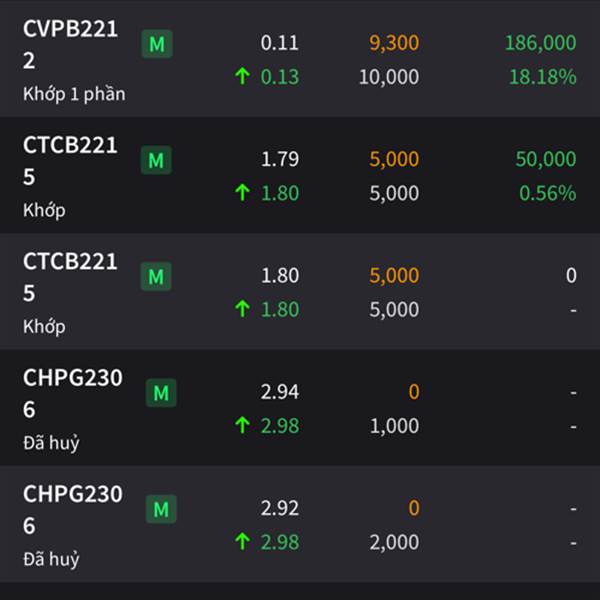Select the 0.56% change figure
600x600 pixels.
pyautogui.click(x=548, y=193)
